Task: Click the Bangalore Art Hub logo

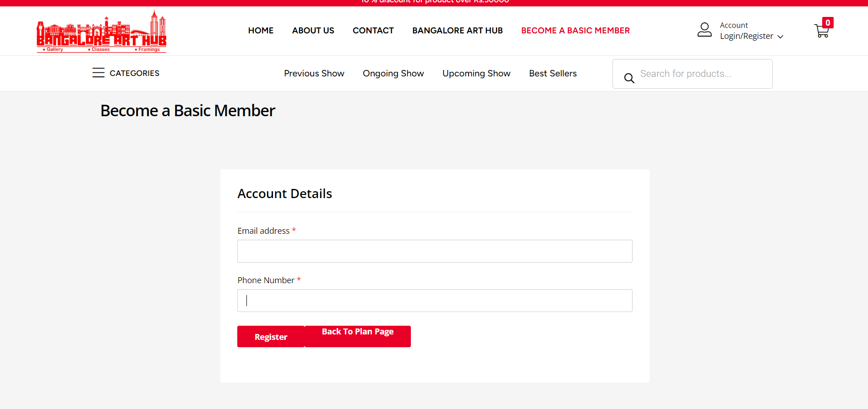Action: pos(101,31)
